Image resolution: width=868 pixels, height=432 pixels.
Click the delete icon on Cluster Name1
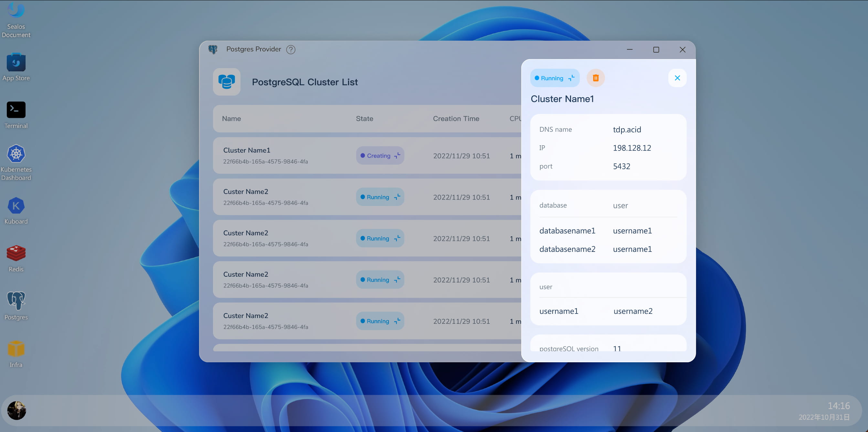click(x=596, y=78)
